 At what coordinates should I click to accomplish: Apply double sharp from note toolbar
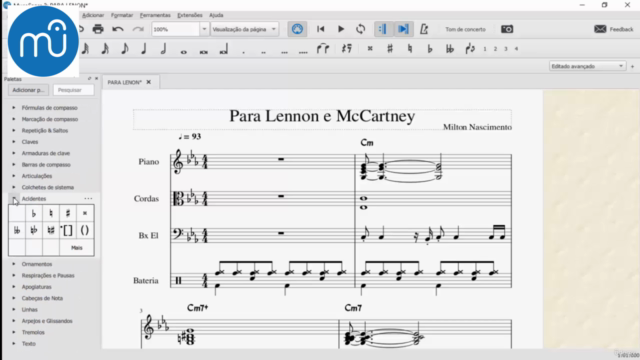[370, 49]
